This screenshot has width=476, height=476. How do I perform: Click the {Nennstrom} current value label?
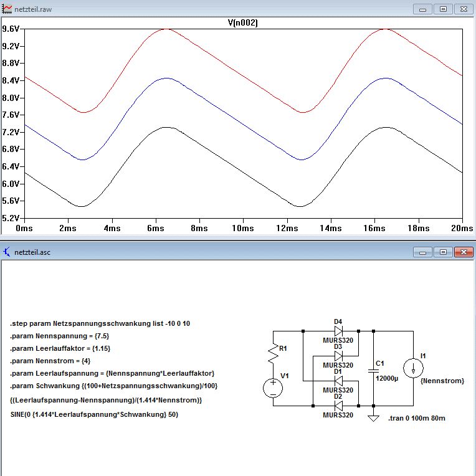pyautogui.click(x=442, y=381)
